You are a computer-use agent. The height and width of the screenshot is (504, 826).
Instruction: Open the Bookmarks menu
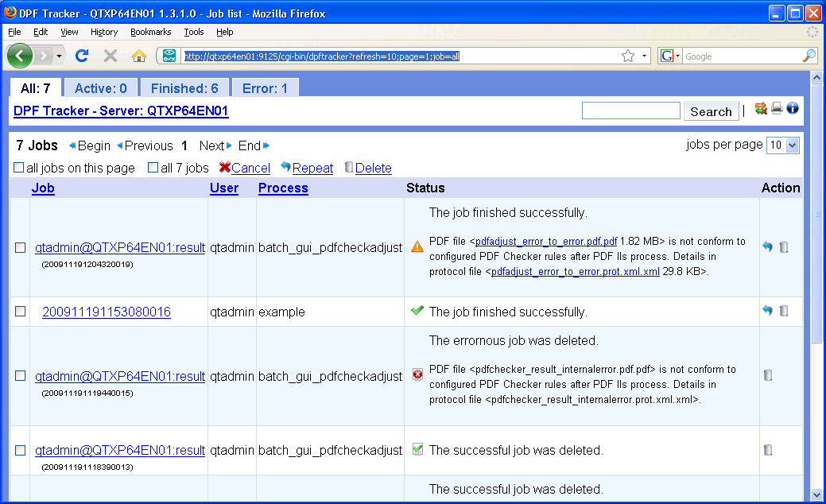[x=151, y=32]
